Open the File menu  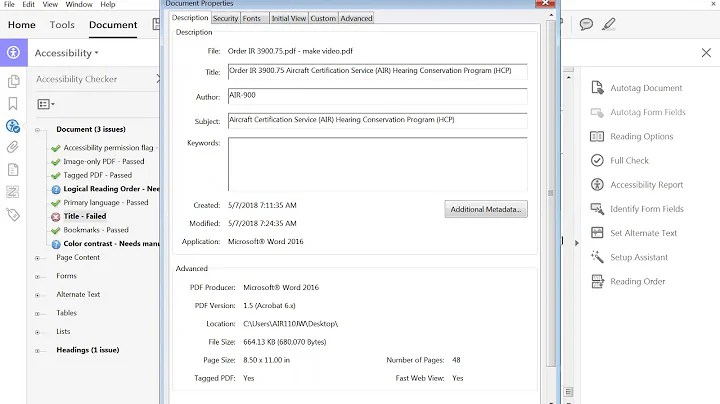coord(9,4)
